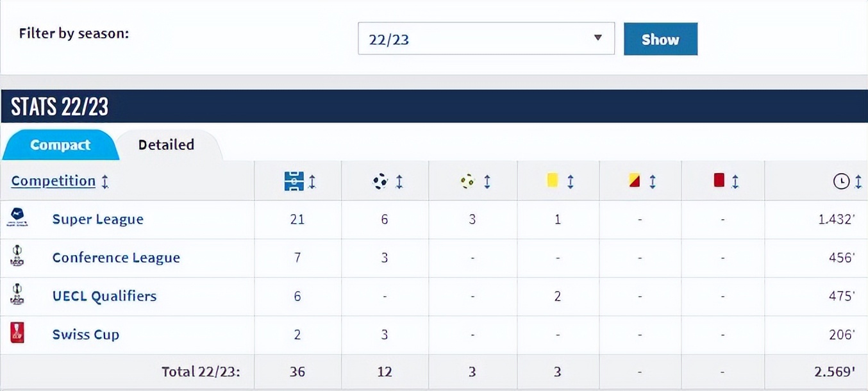Sort by assists icon column
Viewport: 868px width, 391px height.
468,181
